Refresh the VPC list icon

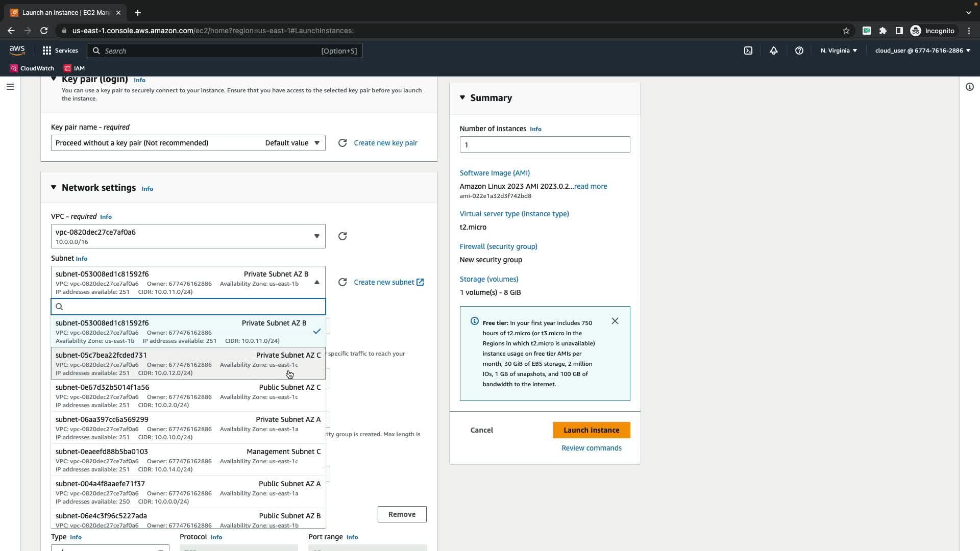tap(342, 236)
